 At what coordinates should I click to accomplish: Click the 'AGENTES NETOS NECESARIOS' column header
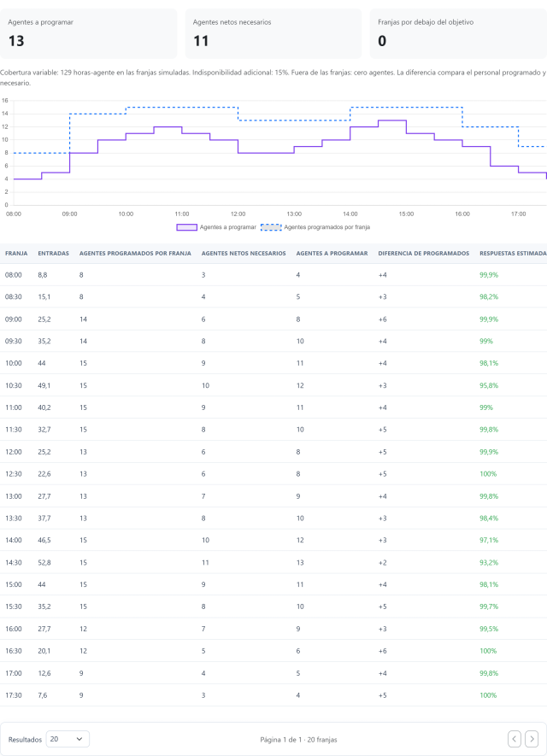pos(244,253)
